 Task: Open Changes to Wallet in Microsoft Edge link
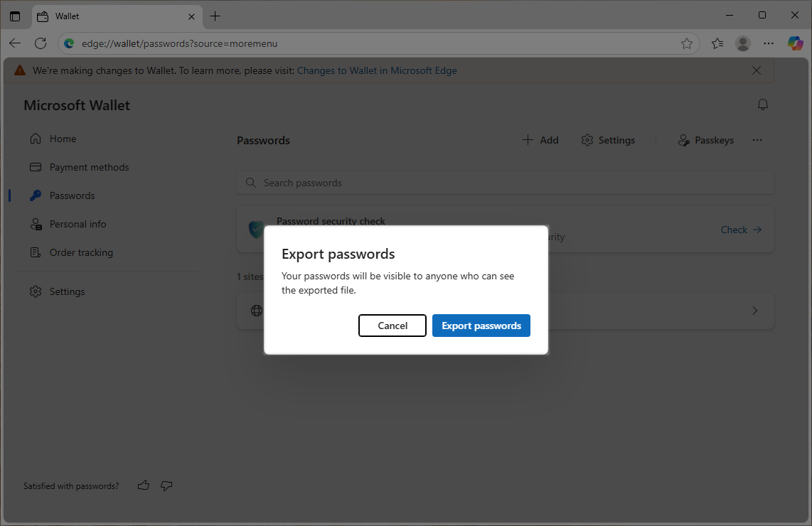[377, 70]
